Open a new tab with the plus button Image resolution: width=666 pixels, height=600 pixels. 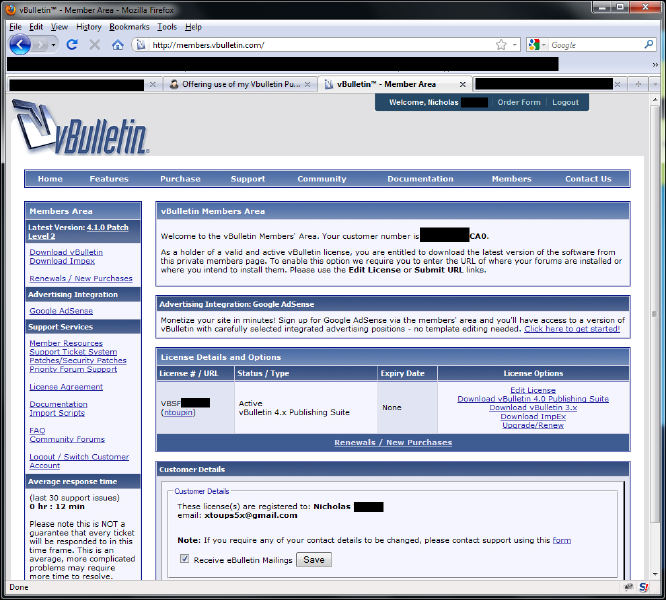point(638,84)
